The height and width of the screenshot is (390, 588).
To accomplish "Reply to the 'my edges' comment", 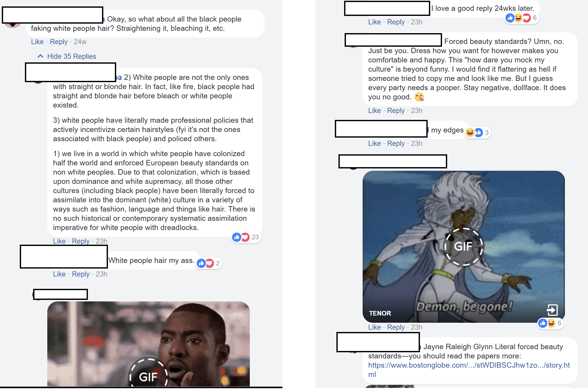I will 396,143.
